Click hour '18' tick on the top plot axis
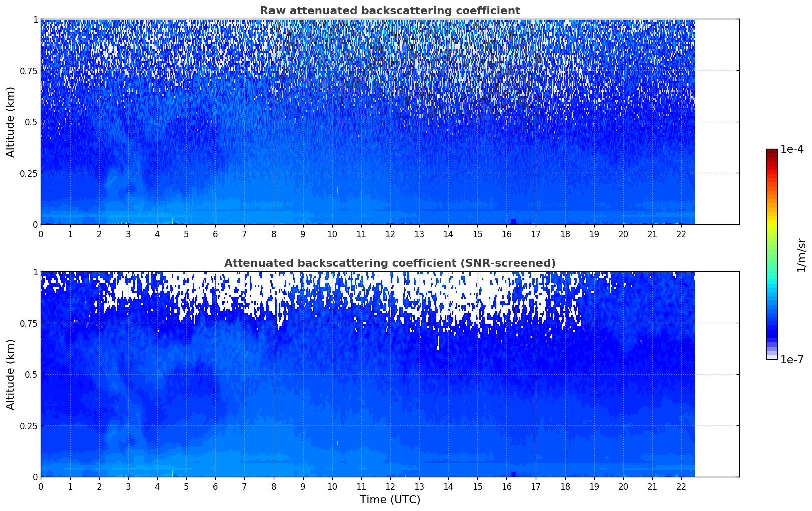Image resolution: width=812 pixels, height=511 pixels. [565, 234]
